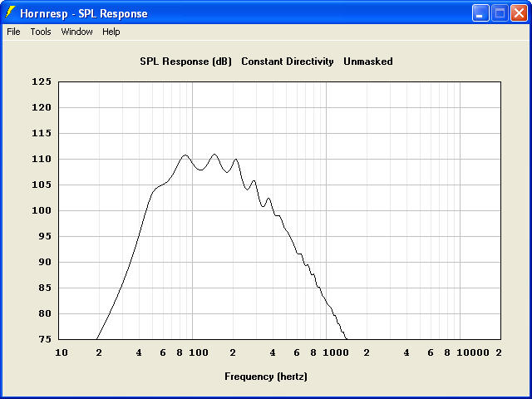The height and width of the screenshot is (399, 532).
Task: Click the 125 dB axis value
Action: tap(42, 81)
